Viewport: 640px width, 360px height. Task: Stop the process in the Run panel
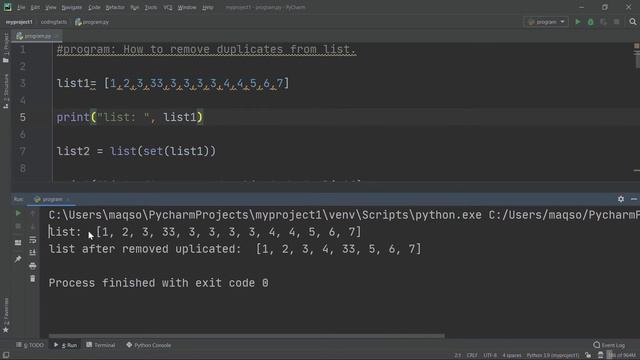click(x=18, y=226)
